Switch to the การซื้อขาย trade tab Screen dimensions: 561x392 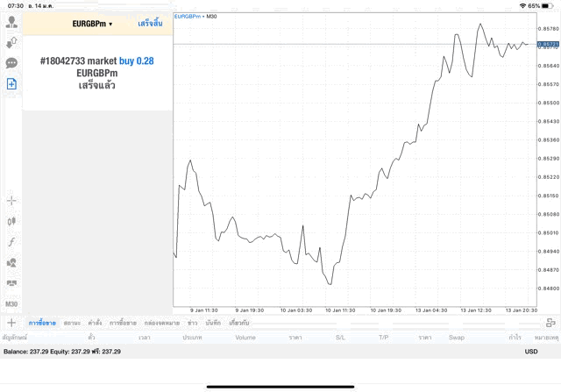[x=42, y=323]
